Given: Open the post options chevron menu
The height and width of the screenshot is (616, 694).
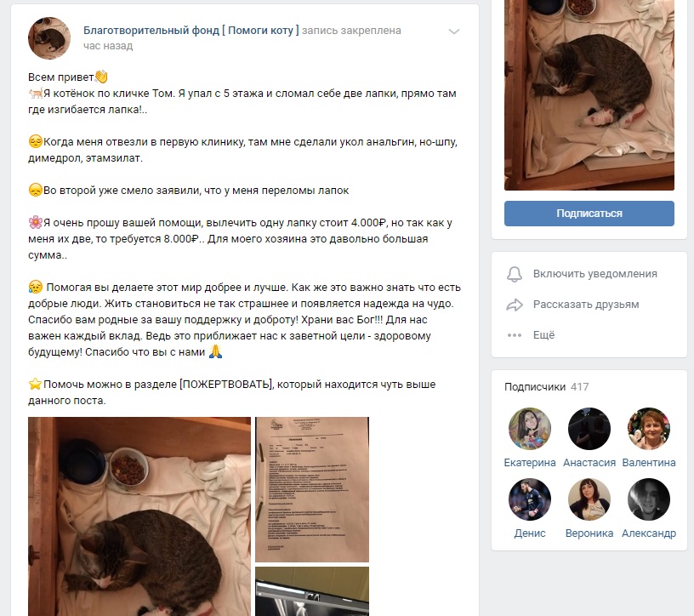Looking at the screenshot, I should (454, 31).
